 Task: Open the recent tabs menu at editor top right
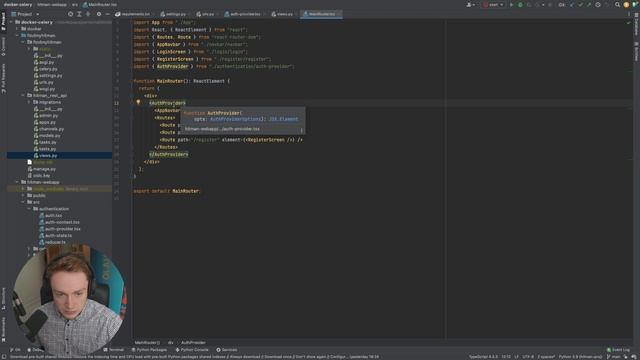coord(629,14)
